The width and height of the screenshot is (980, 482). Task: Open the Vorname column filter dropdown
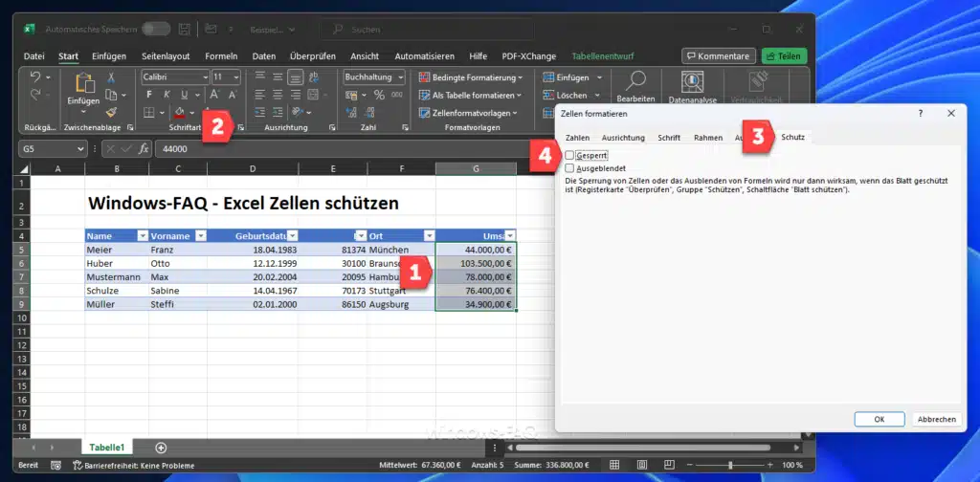[x=201, y=236]
